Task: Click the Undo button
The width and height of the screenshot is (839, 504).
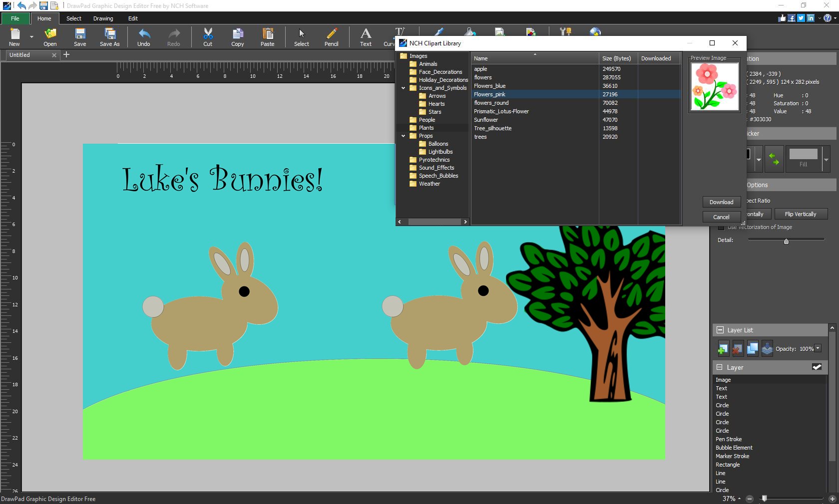Action: [143, 37]
